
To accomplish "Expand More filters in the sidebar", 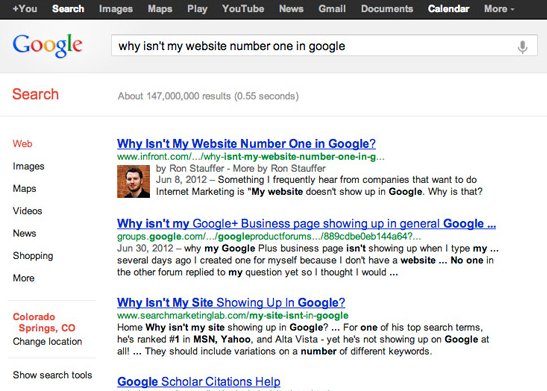I will 24,278.
